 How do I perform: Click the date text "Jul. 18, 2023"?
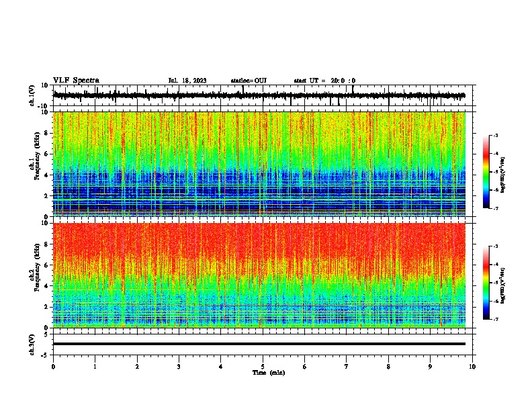click(187, 81)
